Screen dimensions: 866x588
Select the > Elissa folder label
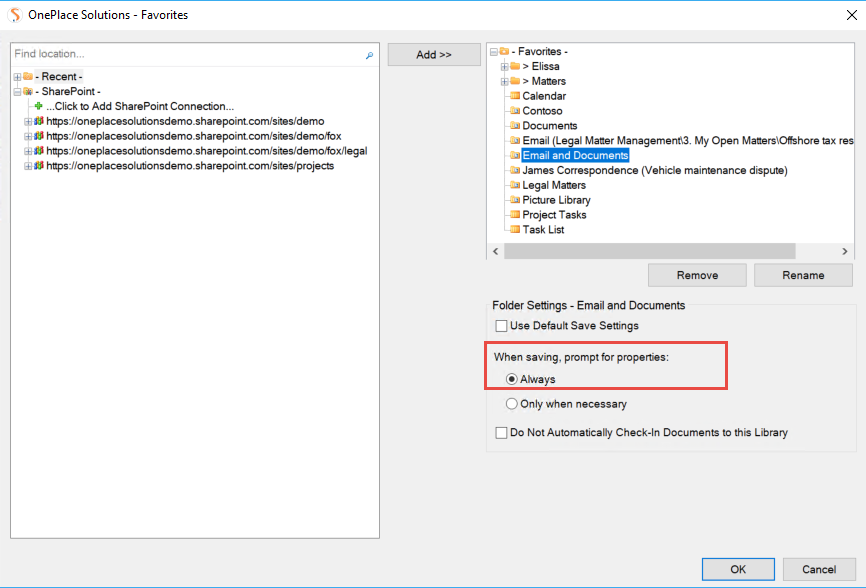541,66
